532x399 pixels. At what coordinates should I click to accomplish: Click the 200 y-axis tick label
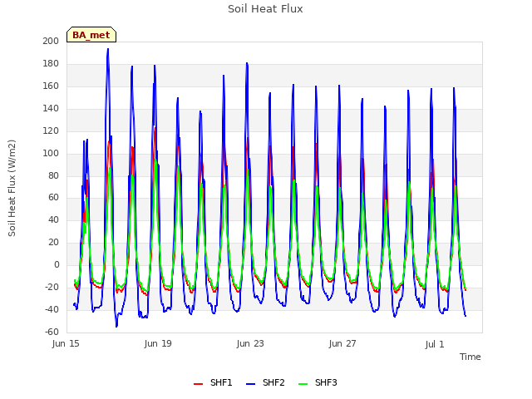tap(51, 41)
